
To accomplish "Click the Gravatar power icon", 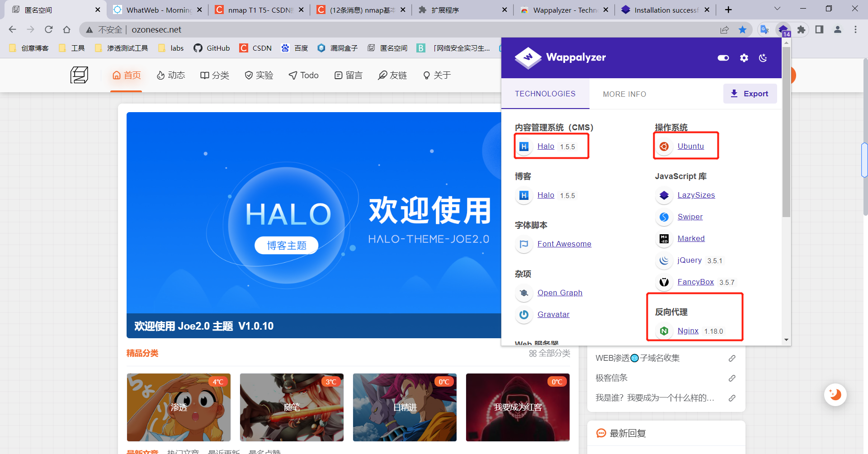I will 524,315.
